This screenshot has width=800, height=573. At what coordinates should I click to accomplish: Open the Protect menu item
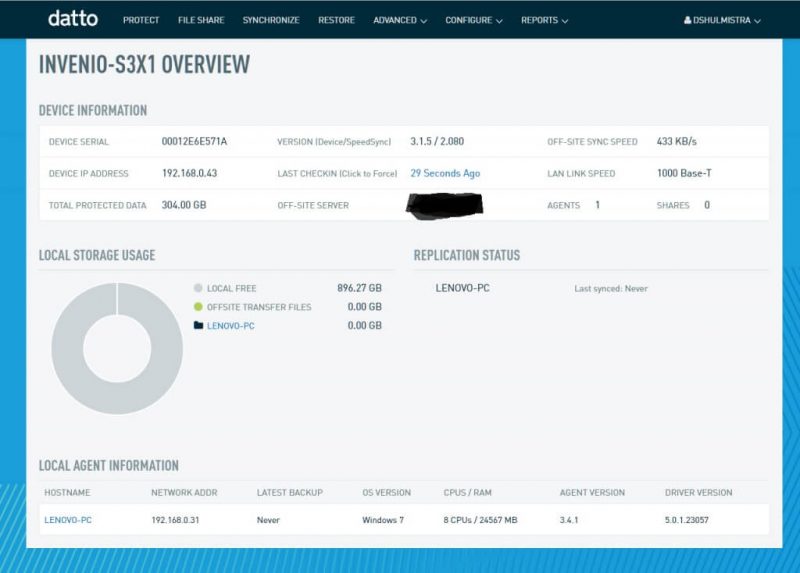(x=141, y=20)
